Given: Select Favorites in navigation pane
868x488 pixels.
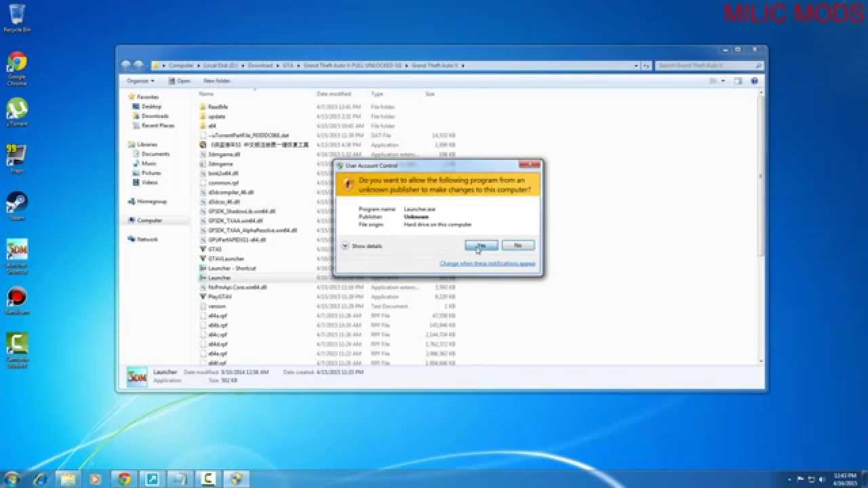Looking at the screenshot, I should point(143,97).
